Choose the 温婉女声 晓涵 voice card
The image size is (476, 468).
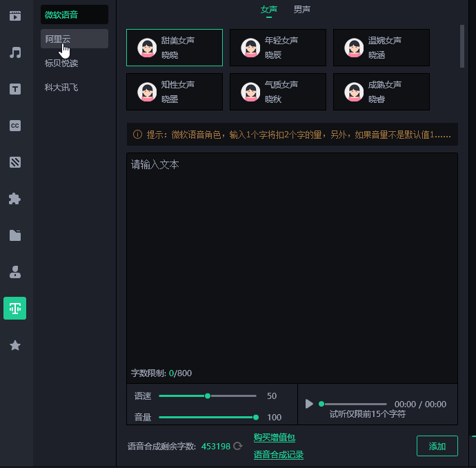[381, 48]
